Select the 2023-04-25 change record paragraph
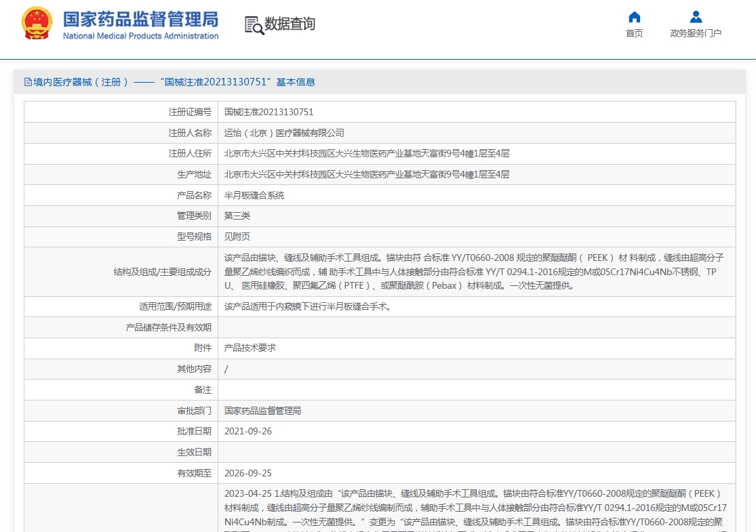The height and width of the screenshot is (532, 756). tap(475, 510)
